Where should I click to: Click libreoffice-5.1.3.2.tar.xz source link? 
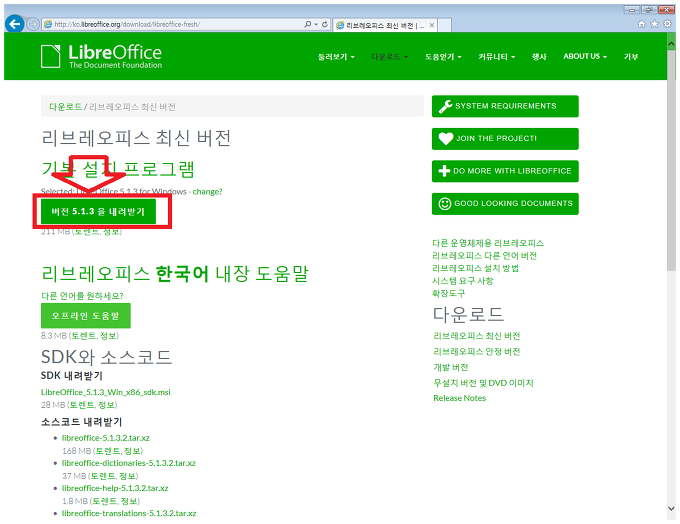coord(105,438)
